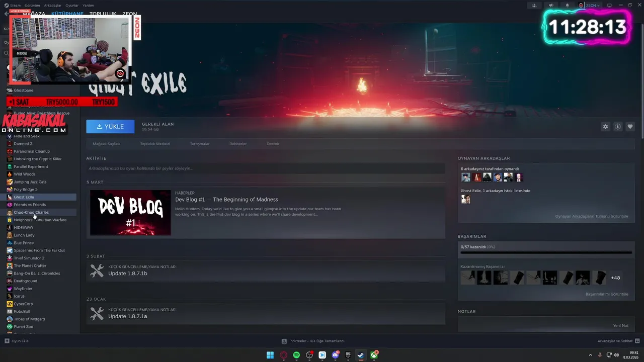Viewport: 644px width, 362px height.
Task: Click Yeni Not button
Action: pos(621,325)
